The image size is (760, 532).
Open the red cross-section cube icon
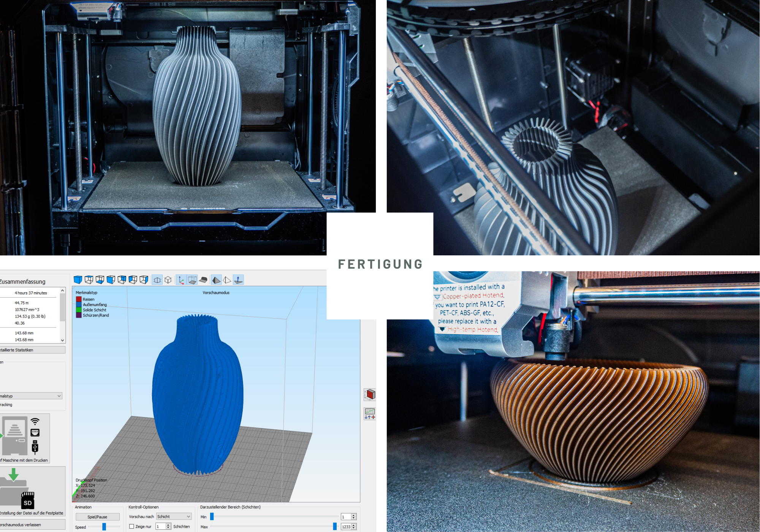coord(370,394)
